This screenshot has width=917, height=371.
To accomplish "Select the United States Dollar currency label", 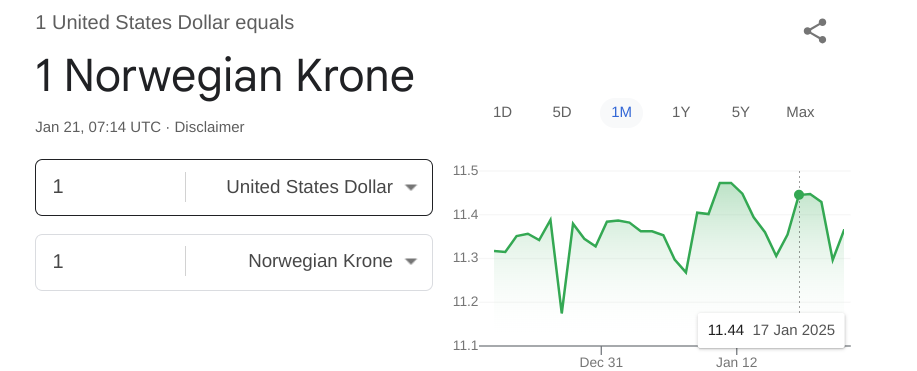I will point(309,187).
